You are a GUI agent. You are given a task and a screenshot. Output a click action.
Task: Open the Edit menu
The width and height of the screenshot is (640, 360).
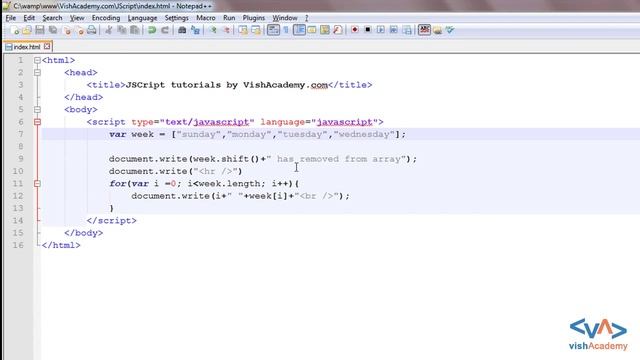tap(29, 18)
